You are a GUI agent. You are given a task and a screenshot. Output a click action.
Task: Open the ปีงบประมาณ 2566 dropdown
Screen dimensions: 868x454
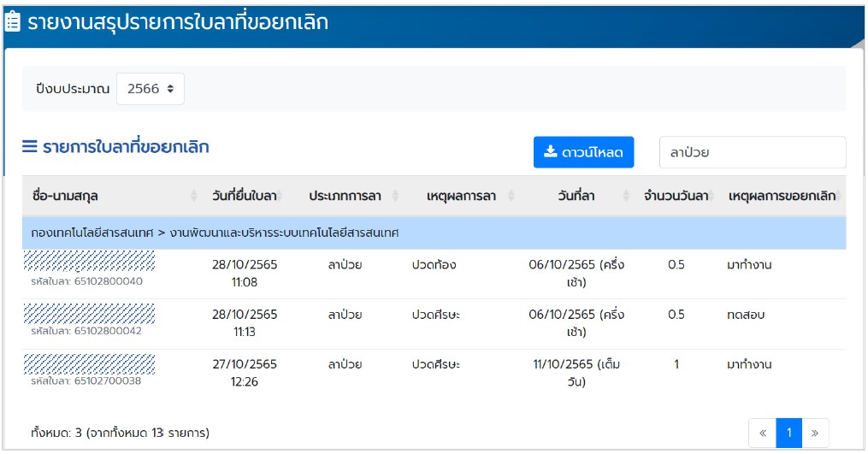(x=150, y=89)
